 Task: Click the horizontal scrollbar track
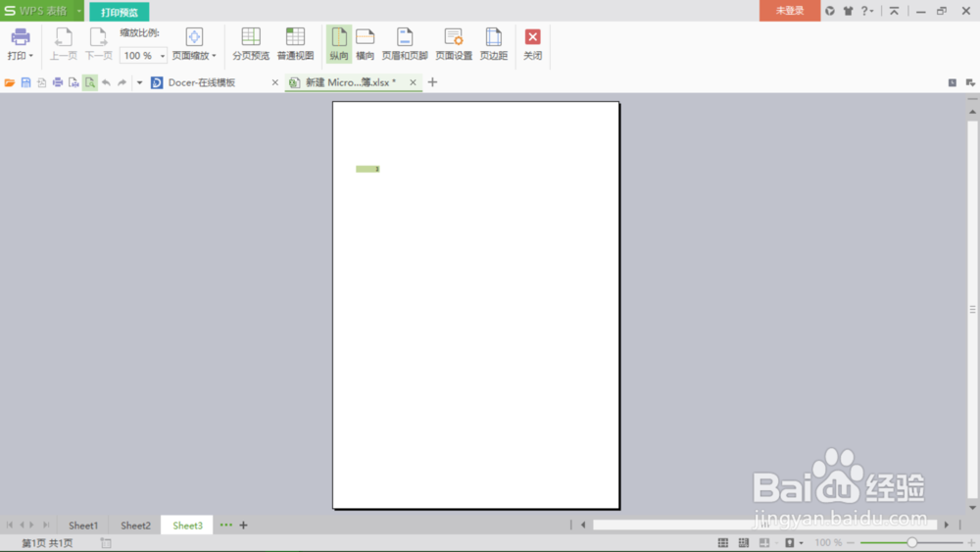[764, 526]
